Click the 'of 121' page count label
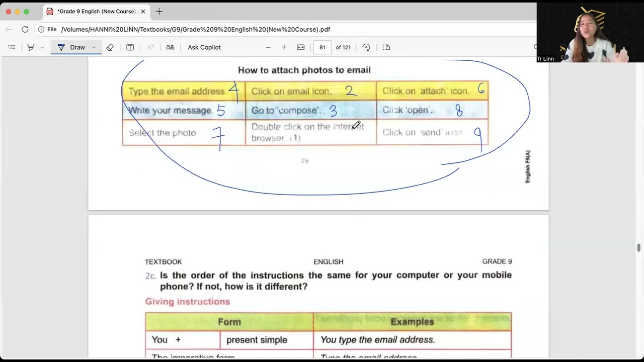 tap(343, 47)
